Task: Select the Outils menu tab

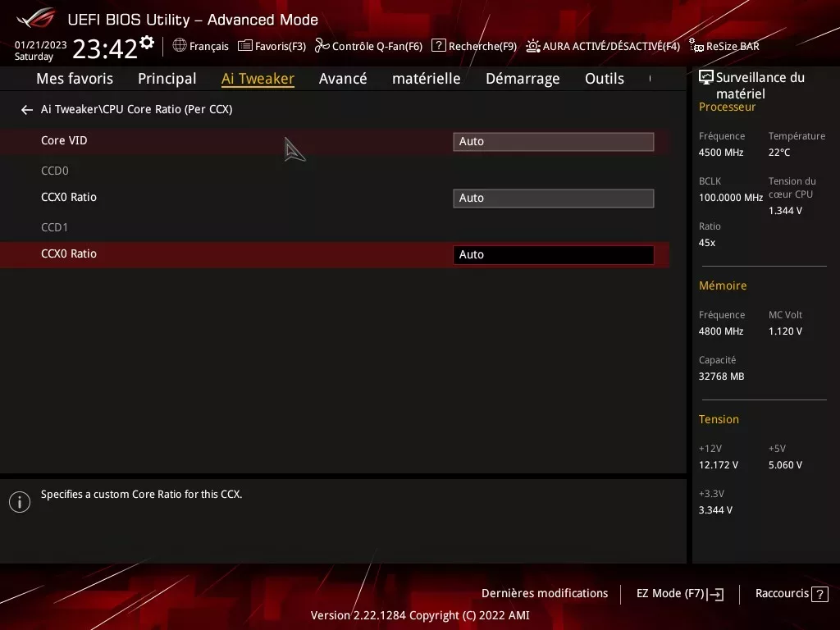Action: 605,79
